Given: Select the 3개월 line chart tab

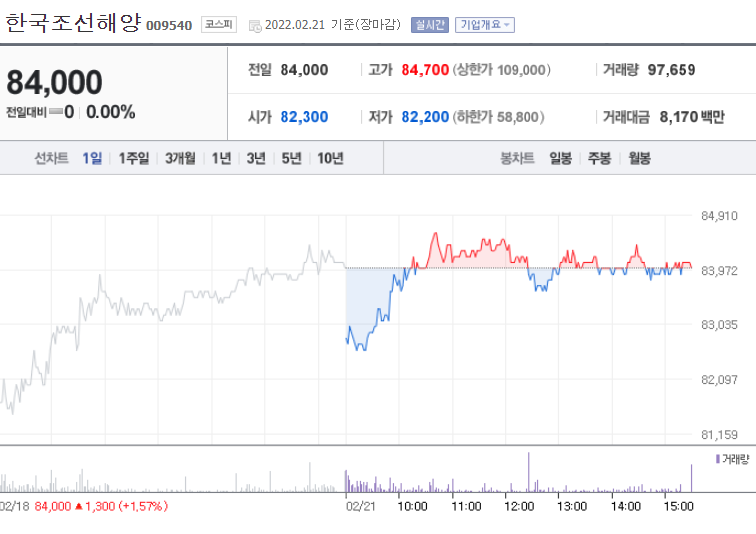Looking at the screenshot, I should (180, 158).
